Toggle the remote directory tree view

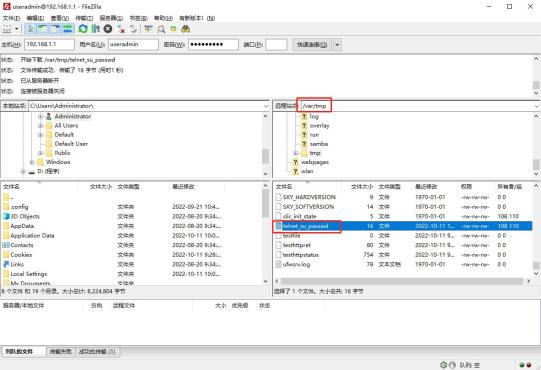pyautogui.click(x=55, y=29)
